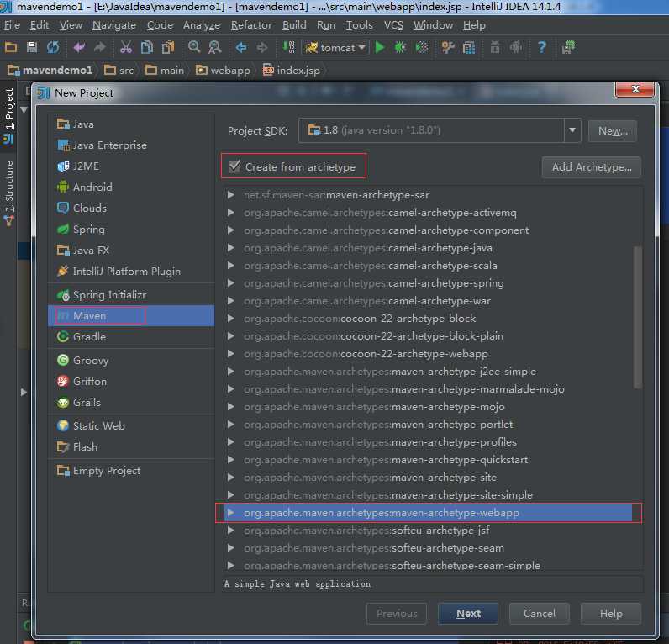This screenshot has height=644, width=669.
Task: Select Spring Initializr project type
Action: 131,294
